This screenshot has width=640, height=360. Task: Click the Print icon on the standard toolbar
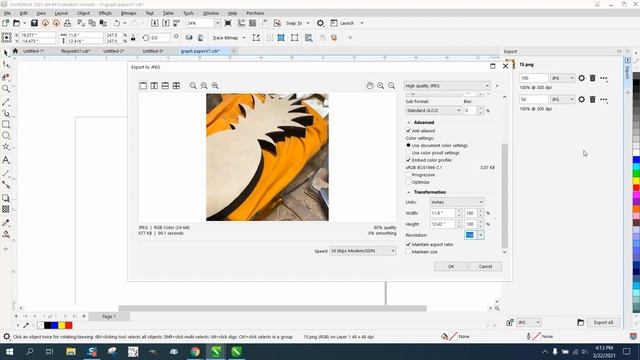point(67,23)
